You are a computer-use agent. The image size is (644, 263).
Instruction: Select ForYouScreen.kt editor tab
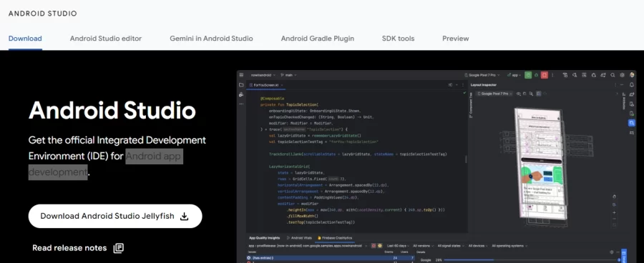(265, 85)
